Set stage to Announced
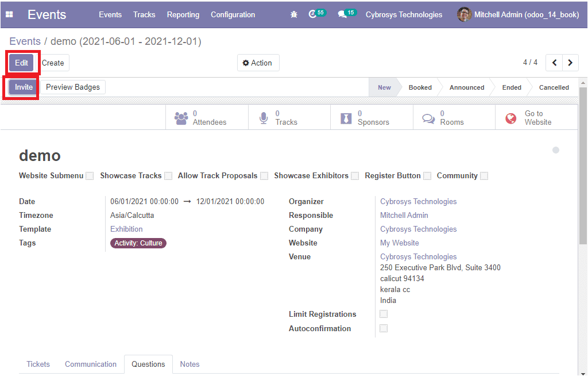Screen dimensions: 588x376 467,87
